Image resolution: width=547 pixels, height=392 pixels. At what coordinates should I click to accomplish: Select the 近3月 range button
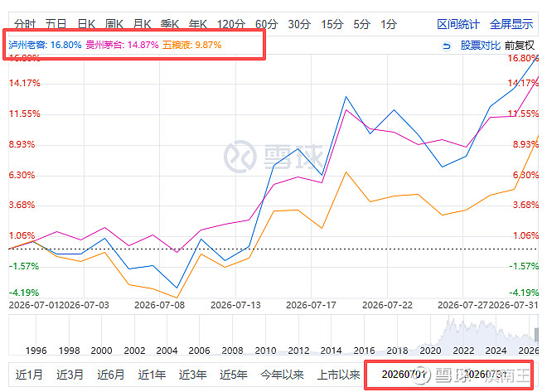70,375
